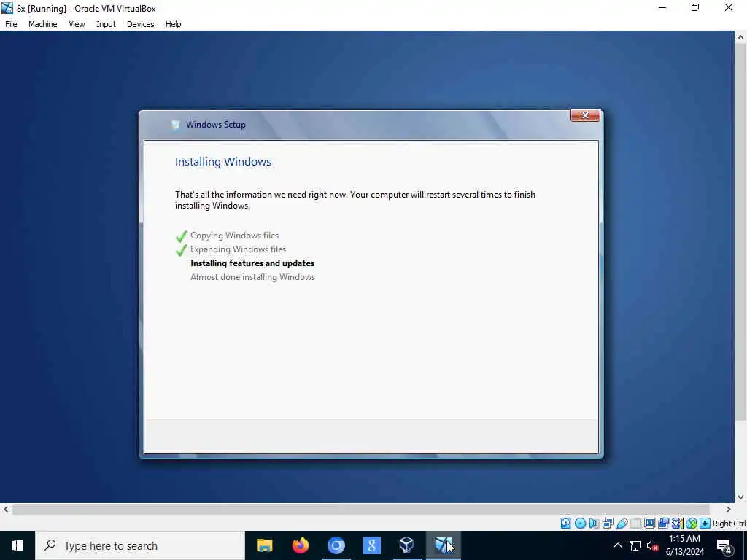Click the VirtualBox title bar app icon

(7, 8)
